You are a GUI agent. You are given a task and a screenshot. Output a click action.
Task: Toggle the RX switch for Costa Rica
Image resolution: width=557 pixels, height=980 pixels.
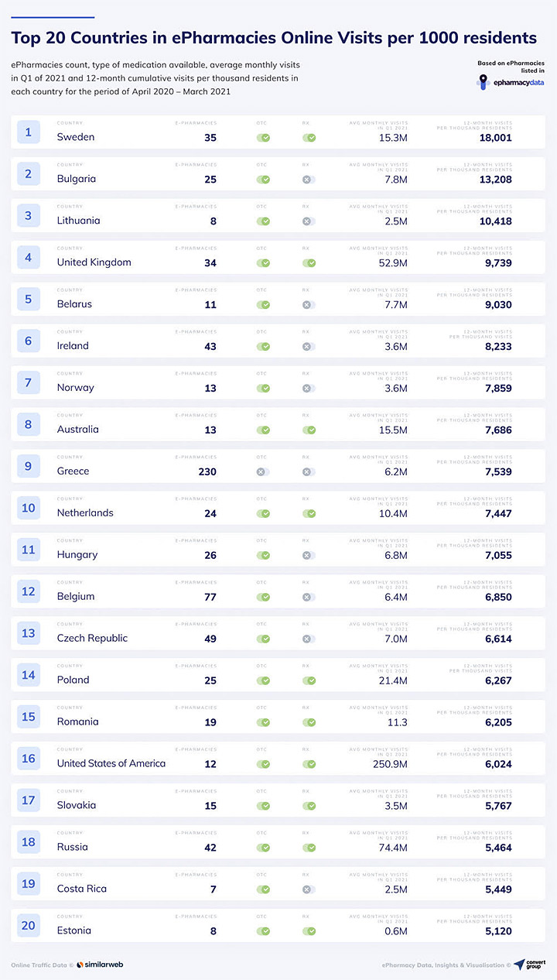309,890
